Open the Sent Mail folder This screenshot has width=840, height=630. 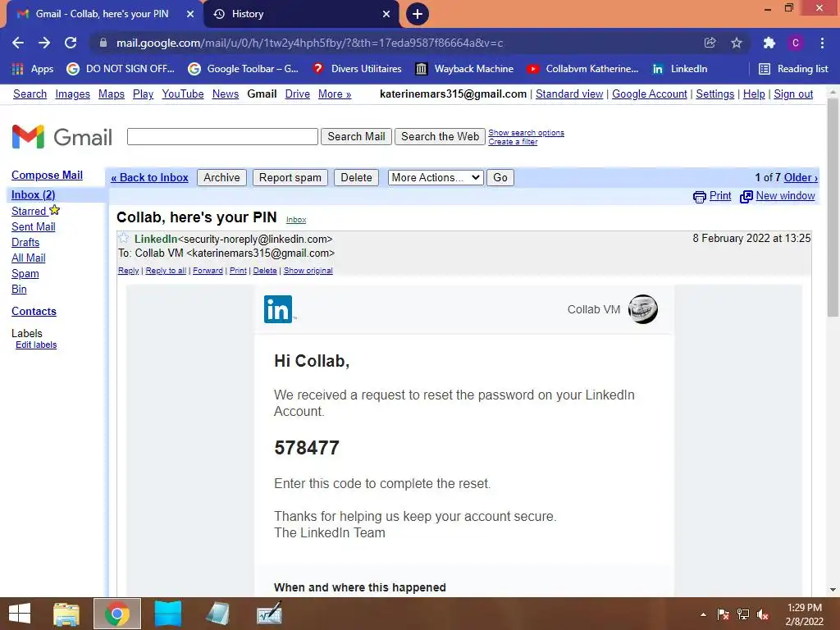(33, 226)
